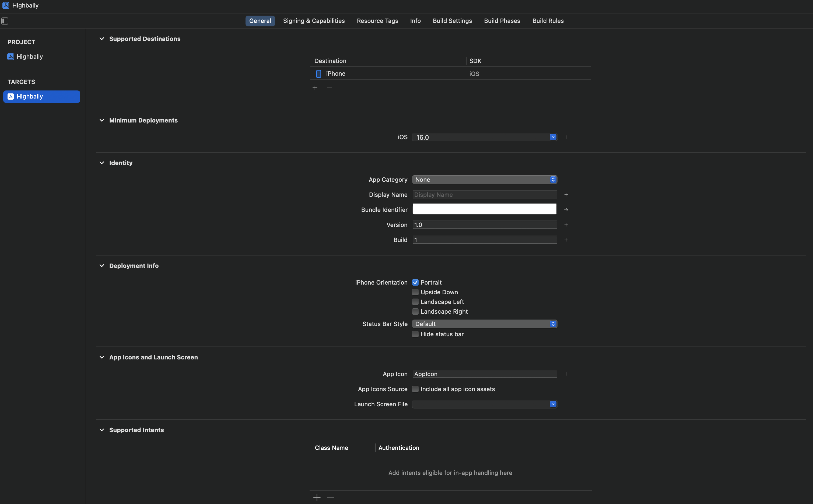Click the plus beside iOS deployment version
Image resolution: width=813 pixels, height=504 pixels.
coord(566,137)
